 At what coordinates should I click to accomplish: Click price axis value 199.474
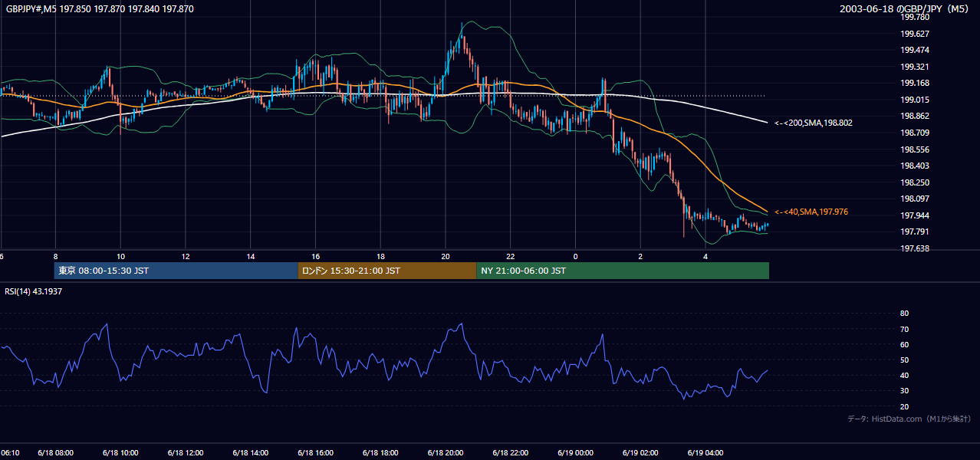(x=915, y=50)
